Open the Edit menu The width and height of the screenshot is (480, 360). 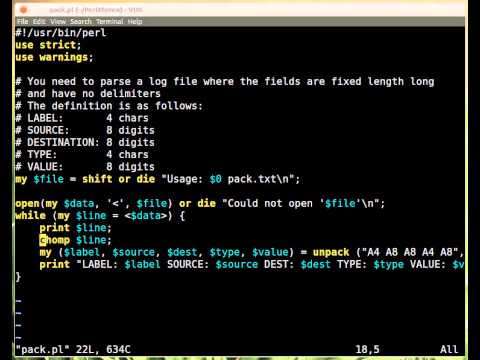coord(39,22)
